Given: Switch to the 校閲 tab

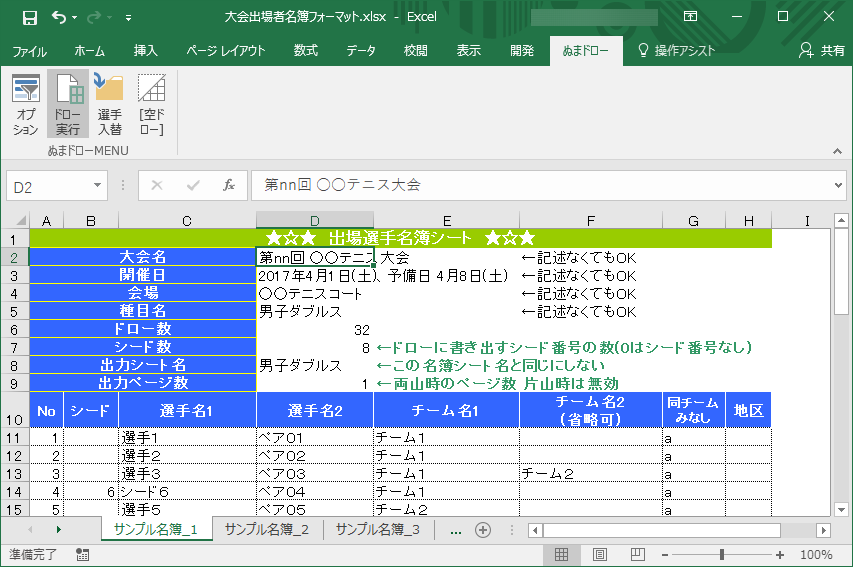Looking at the screenshot, I should click(x=416, y=51).
